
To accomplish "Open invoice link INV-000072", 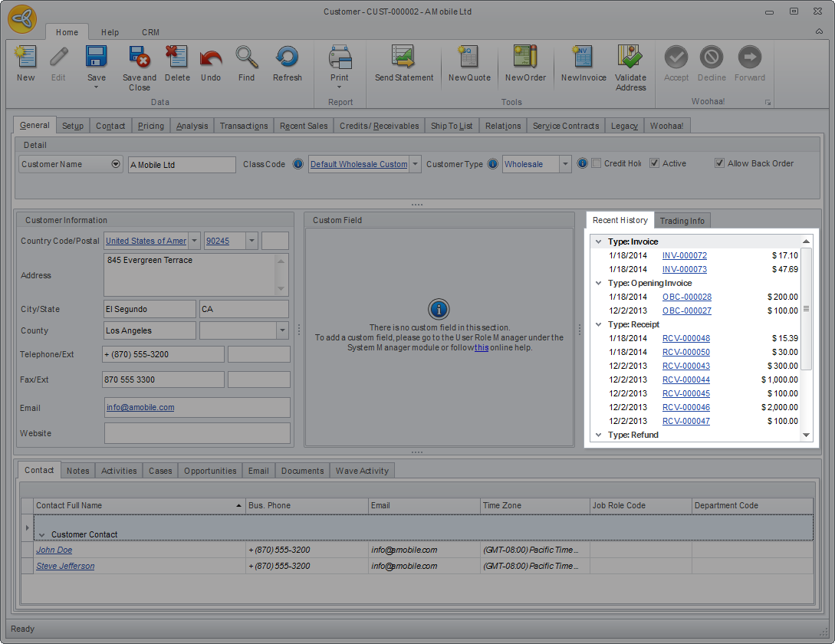I will (684, 255).
